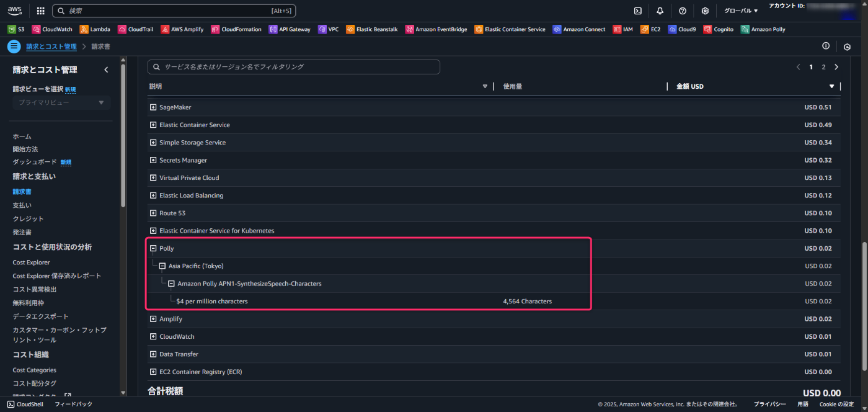The image size is (868, 412).
Task: Click the sidebar vertical scrollbar
Action: coord(123,137)
